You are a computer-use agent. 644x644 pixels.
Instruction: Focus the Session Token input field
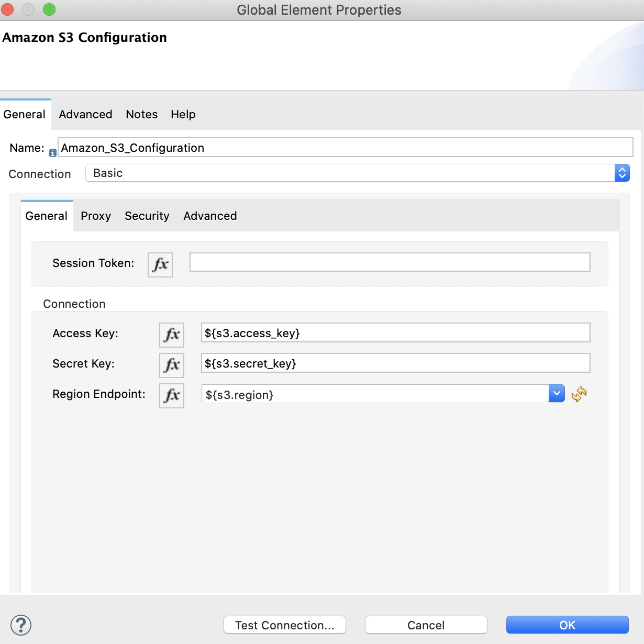(390, 262)
